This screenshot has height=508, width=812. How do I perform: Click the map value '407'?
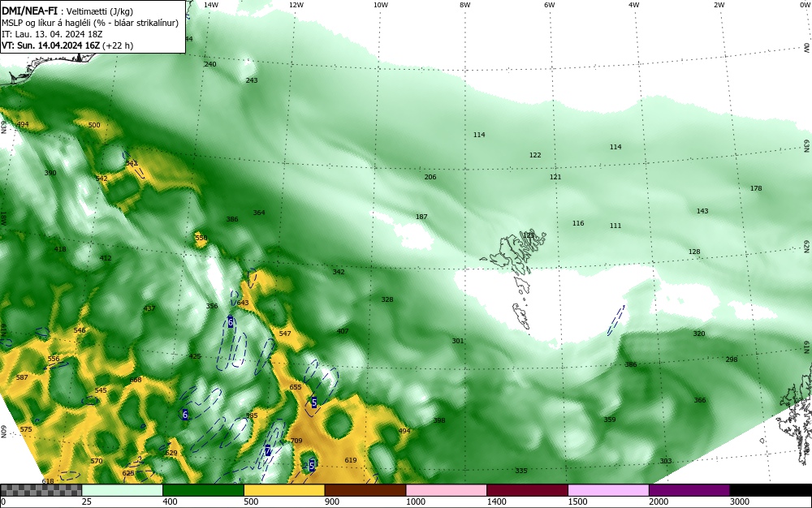pos(343,330)
